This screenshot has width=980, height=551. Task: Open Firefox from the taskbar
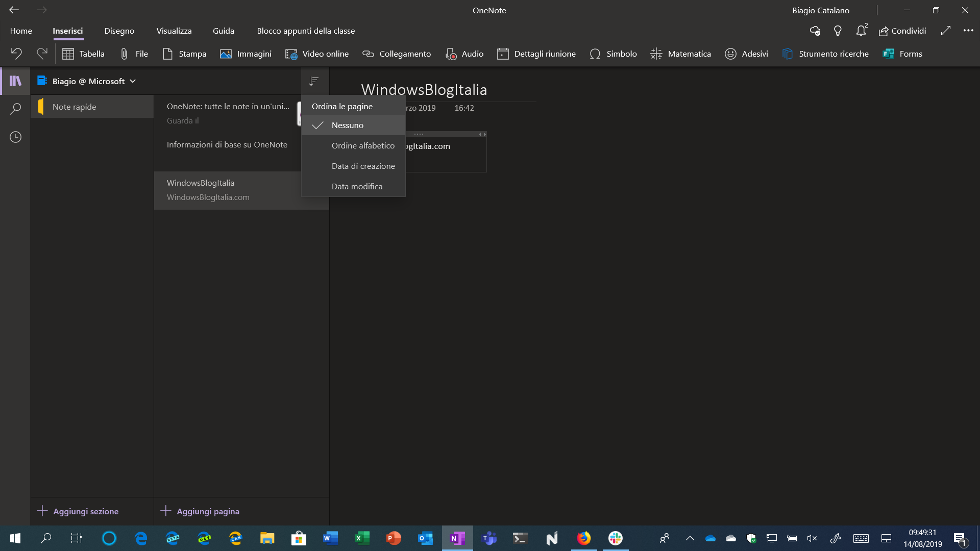584,538
